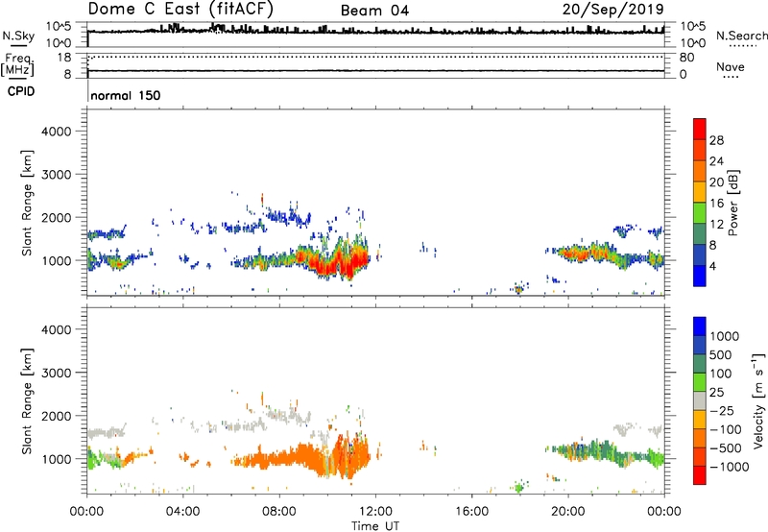Pick red top segment of power colorbar

click(x=700, y=129)
